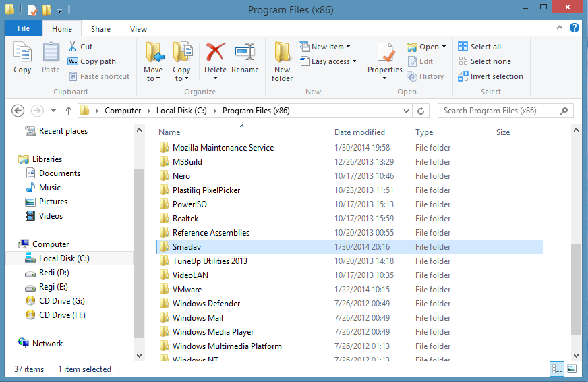Refresh the Program Files (x86) view
This screenshot has width=588, height=382.
[421, 111]
